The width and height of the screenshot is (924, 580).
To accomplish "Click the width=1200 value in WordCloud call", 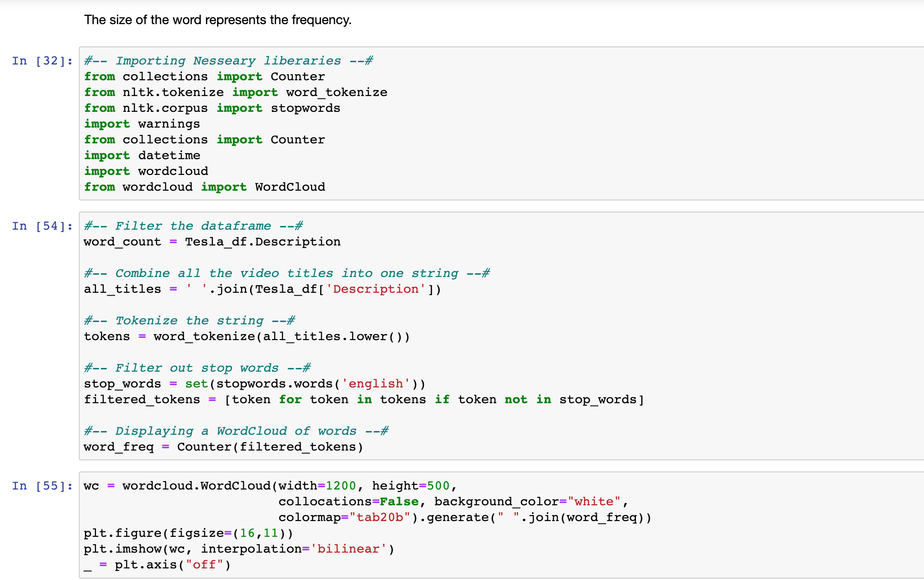I will pyautogui.click(x=340, y=486).
